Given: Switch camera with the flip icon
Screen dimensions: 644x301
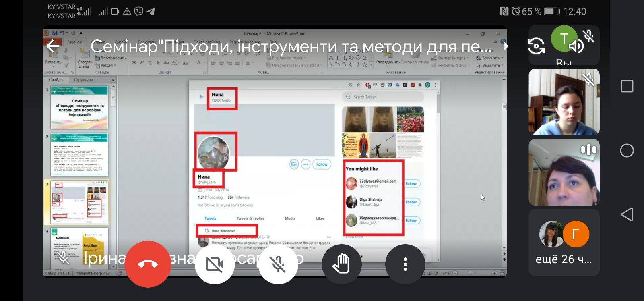Looking at the screenshot, I should click(x=536, y=46).
